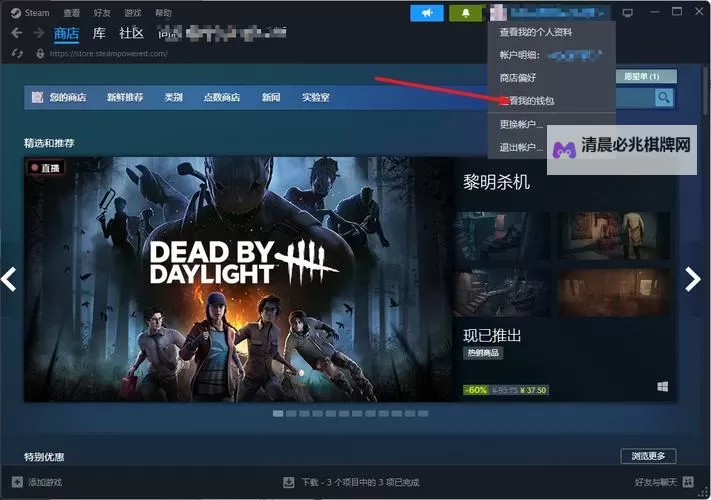Select 更换帐户 in account menu
The height and width of the screenshot is (500, 711).
click(x=521, y=124)
